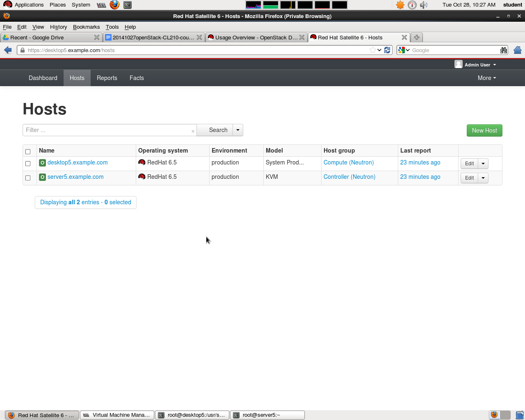The width and height of the screenshot is (525, 420).
Task: Toggle the select-all checkbox in table header
Action: 28,152
